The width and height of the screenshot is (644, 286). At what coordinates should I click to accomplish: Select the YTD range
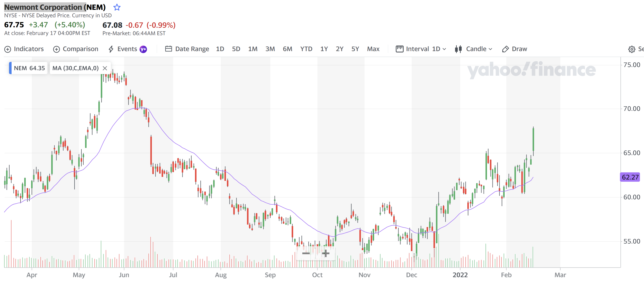(x=306, y=49)
